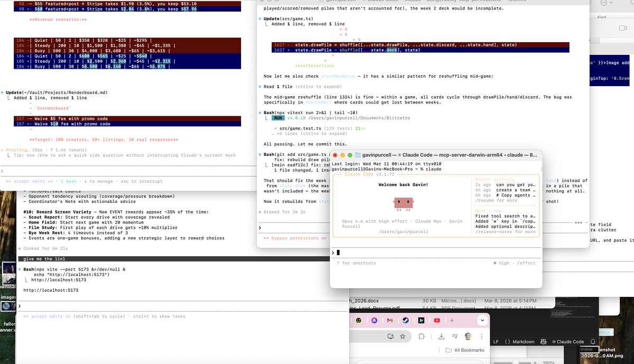
Task: Click the install app icon in Chrome address bar
Action: [x=391, y=336]
